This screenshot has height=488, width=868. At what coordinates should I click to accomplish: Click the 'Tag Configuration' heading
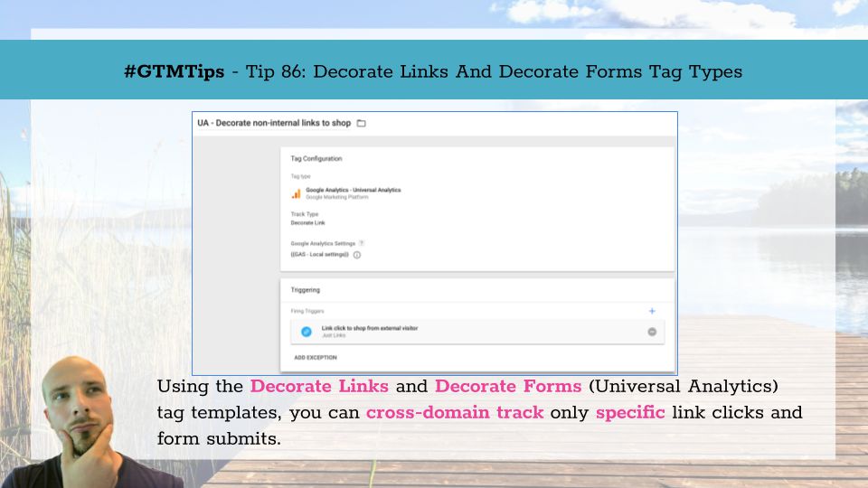[x=316, y=159]
